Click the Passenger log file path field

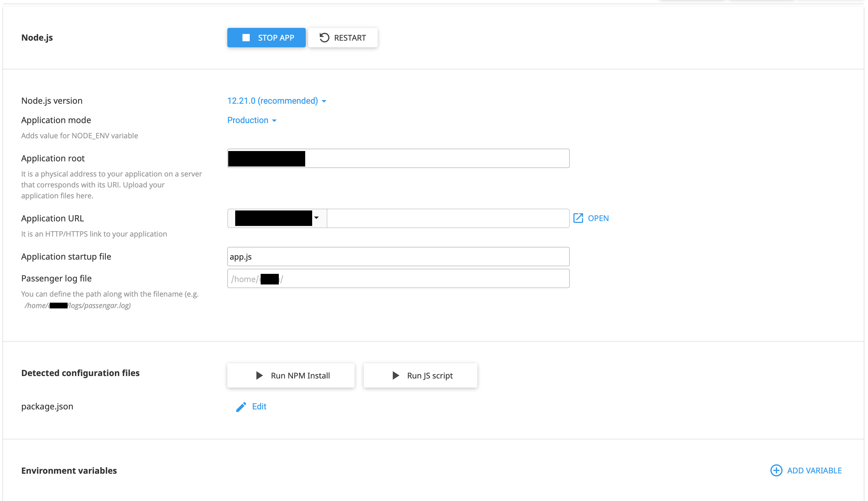398,279
